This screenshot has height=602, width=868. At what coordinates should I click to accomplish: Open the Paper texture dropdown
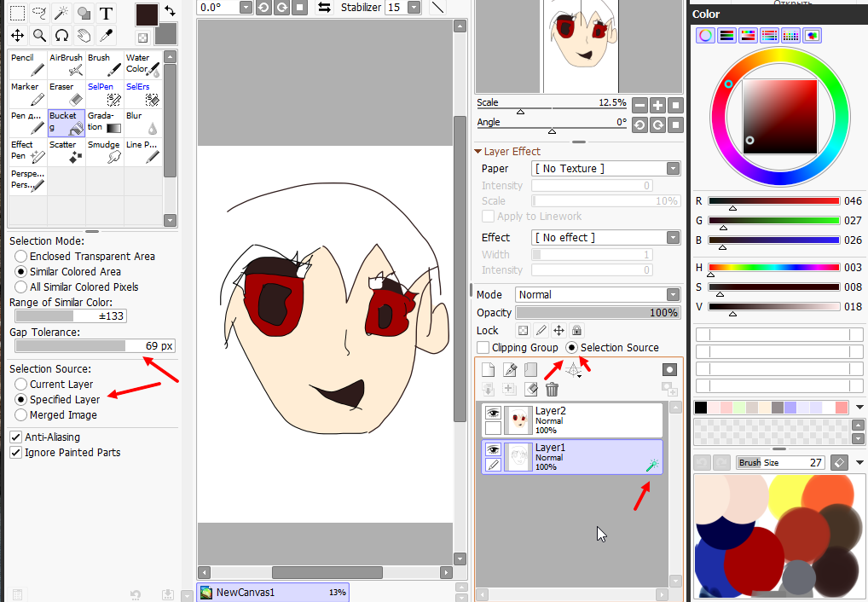[x=673, y=168]
